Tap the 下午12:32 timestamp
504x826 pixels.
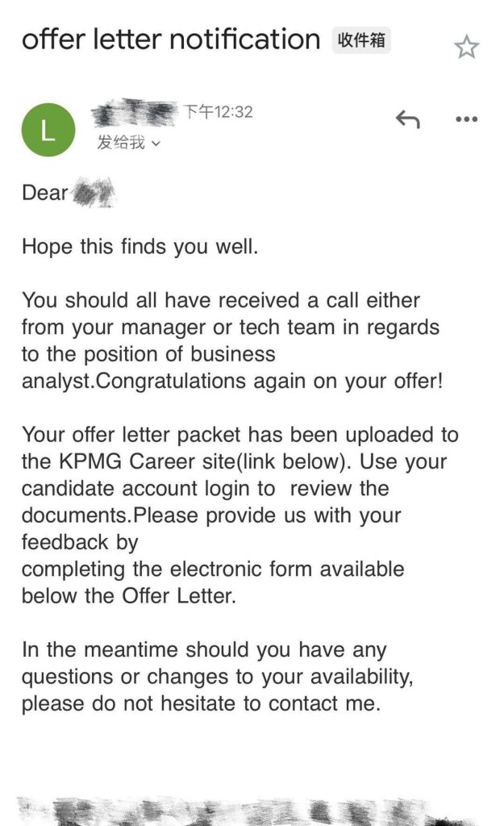click(218, 112)
